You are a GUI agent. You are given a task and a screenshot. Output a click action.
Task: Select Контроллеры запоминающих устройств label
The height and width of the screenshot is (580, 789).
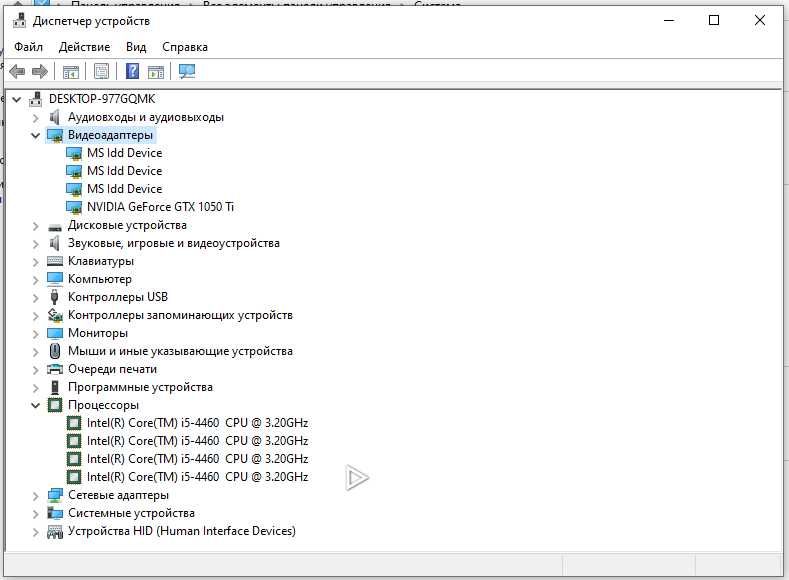point(180,315)
